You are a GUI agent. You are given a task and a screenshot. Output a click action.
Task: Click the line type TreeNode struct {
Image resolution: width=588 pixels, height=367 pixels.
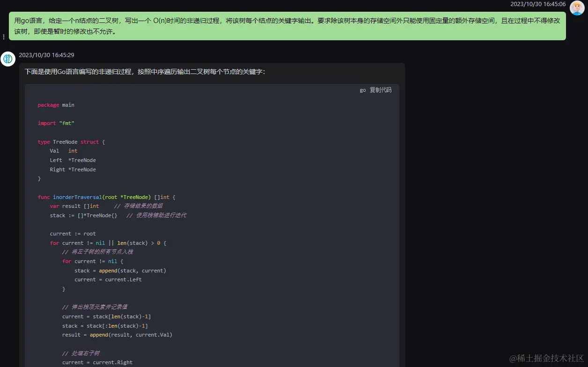click(71, 142)
